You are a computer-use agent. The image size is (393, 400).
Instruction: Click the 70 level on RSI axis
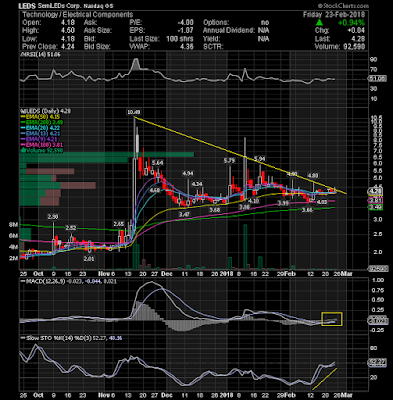coord(373,70)
